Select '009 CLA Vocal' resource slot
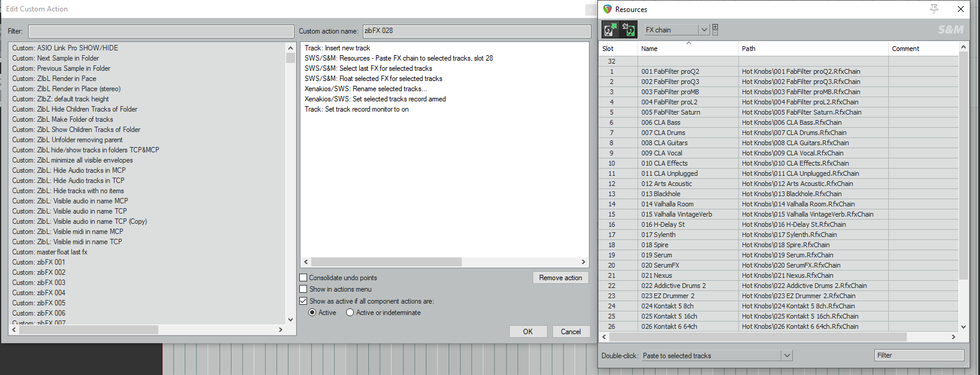 coord(662,153)
